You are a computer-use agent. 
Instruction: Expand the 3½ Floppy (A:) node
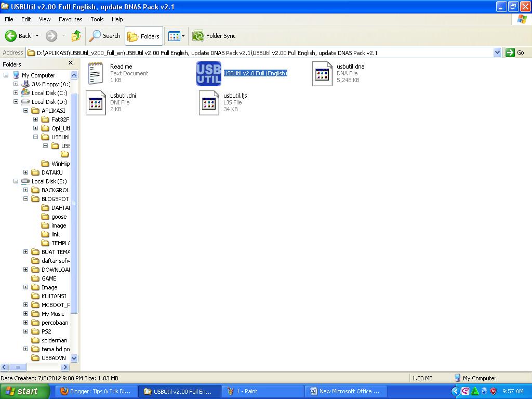[16, 84]
